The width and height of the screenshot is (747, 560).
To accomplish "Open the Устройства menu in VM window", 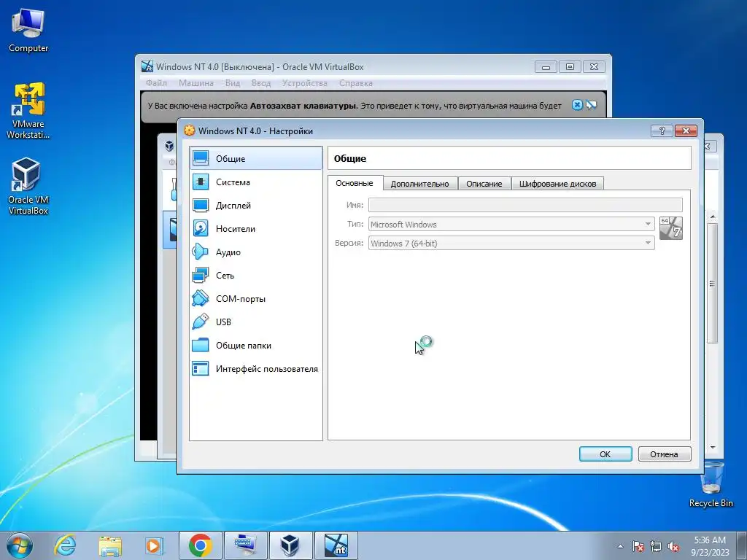I will (304, 83).
